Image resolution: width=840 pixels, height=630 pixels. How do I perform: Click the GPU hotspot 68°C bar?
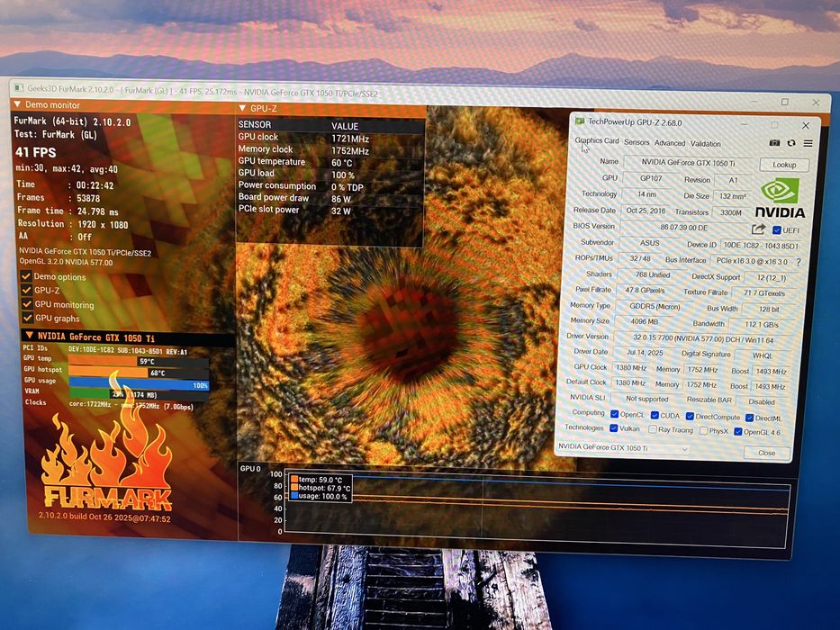tap(139, 373)
